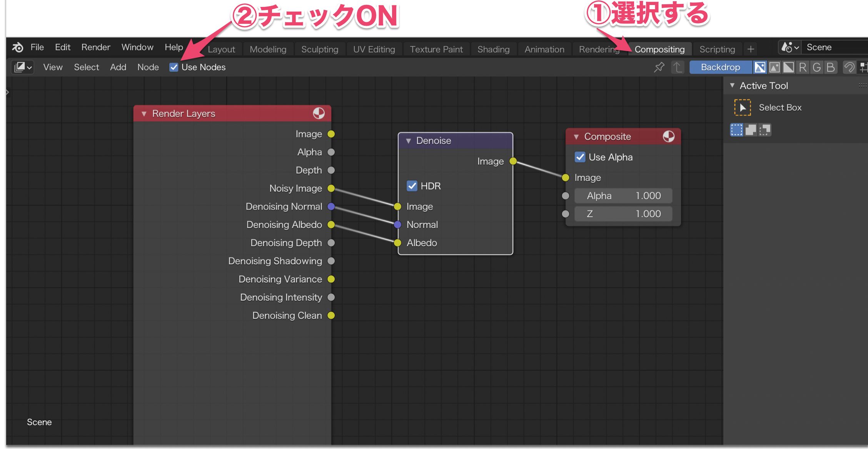868x449 pixels.
Task: Click the Subtract selection mode icon
Action: (x=765, y=130)
